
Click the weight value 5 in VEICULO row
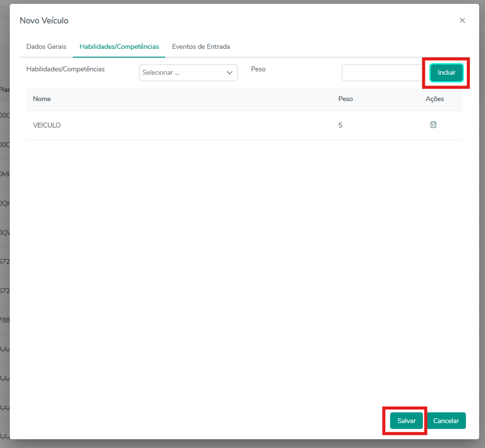[x=340, y=125]
